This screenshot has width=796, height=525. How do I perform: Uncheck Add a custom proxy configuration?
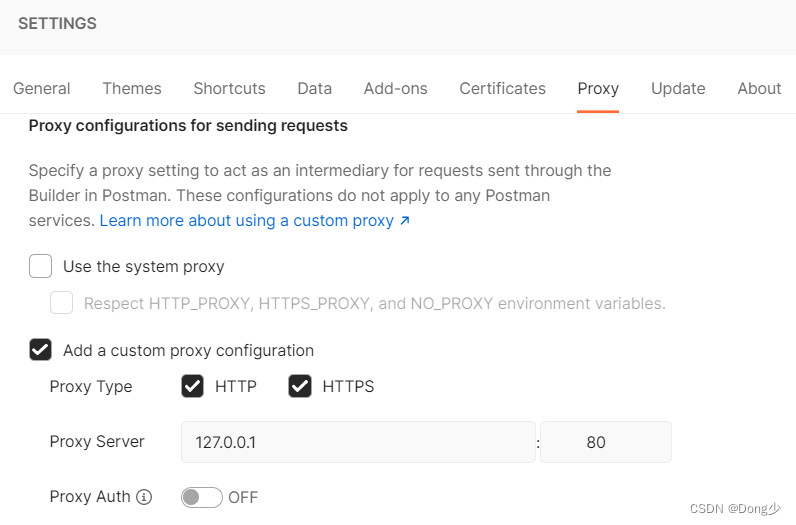point(41,350)
